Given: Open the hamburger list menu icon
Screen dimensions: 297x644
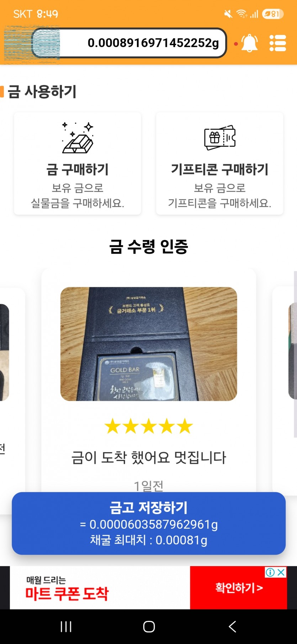Looking at the screenshot, I should click(277, 43).
